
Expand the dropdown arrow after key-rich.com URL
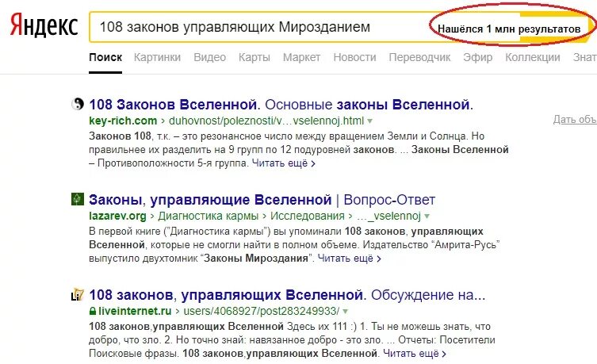(369, 121)
